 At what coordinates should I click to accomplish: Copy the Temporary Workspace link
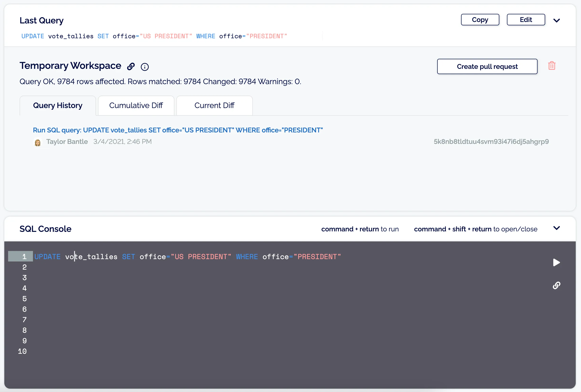(131, 66)
